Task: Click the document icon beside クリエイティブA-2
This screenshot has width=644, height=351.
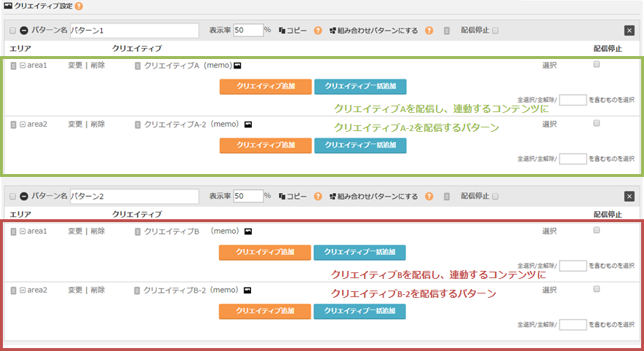Action: (x=138, y=125)
